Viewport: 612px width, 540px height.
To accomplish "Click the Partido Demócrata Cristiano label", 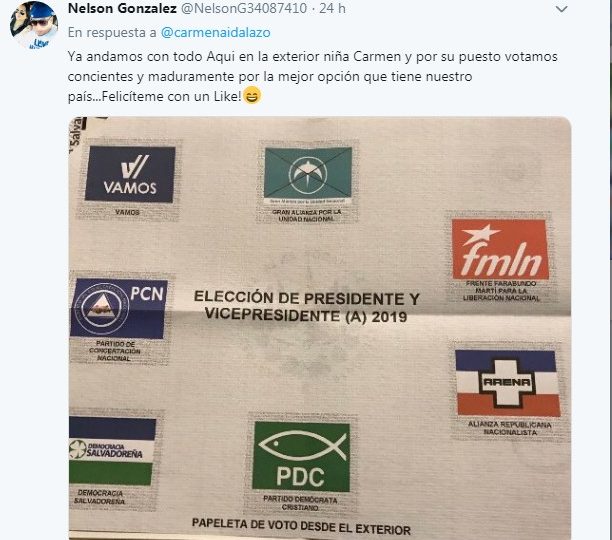I will point(300,503).
